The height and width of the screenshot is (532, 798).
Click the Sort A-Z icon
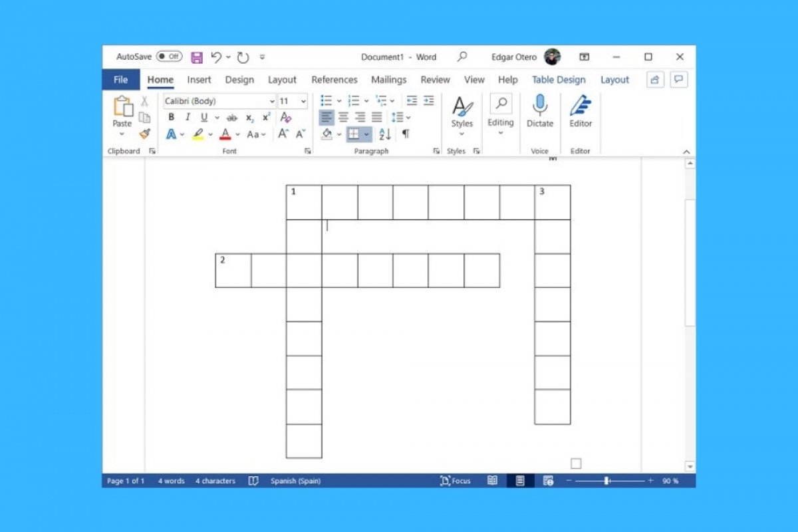pos(385,134)
